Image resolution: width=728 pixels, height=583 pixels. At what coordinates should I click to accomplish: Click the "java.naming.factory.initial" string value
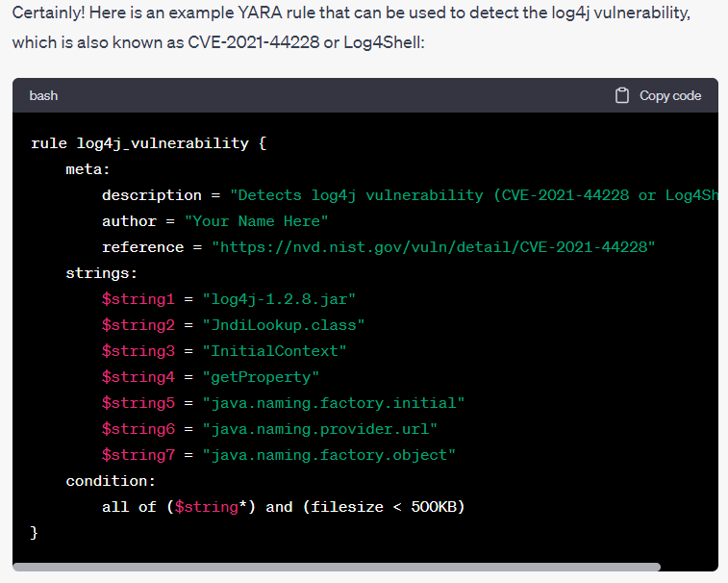(334, 403)
